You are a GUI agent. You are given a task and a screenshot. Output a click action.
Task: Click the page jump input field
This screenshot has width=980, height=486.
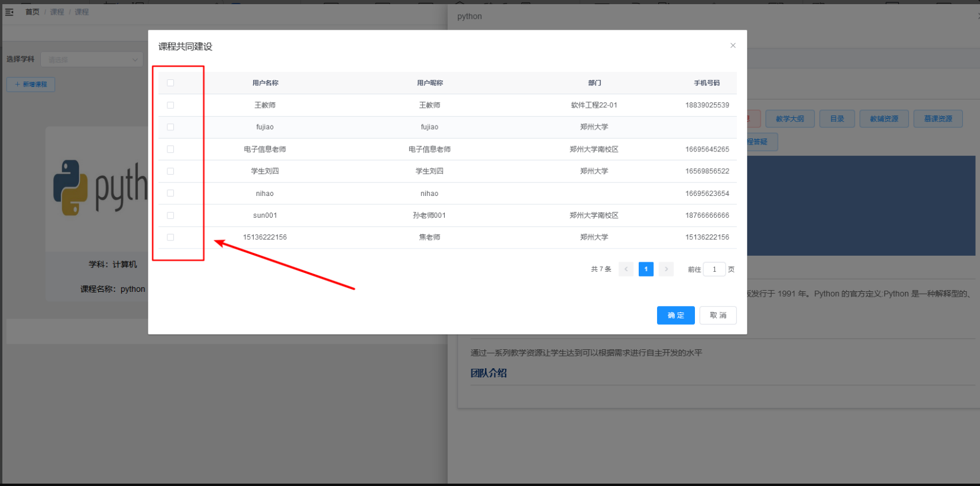click(x=714, y=269)
